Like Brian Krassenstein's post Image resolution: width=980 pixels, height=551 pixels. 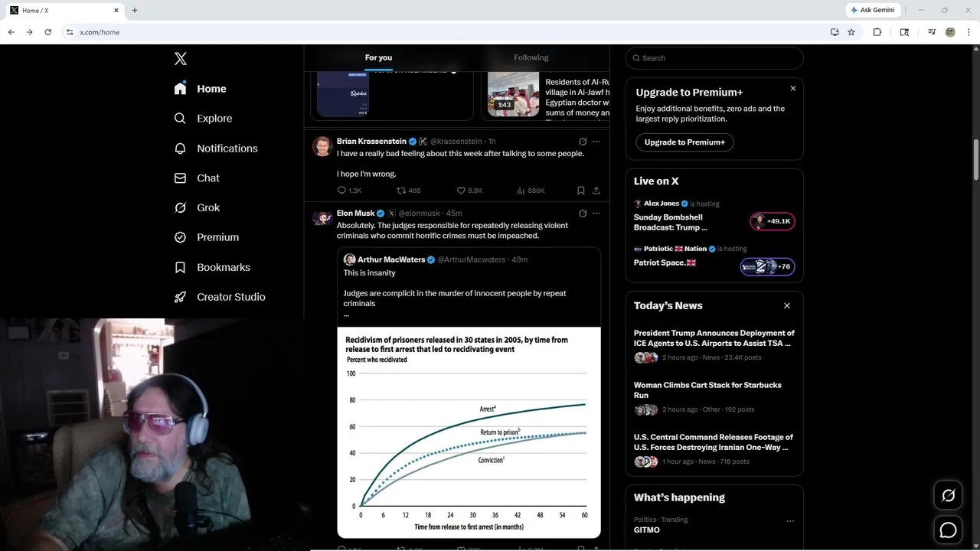coord(469,191)
